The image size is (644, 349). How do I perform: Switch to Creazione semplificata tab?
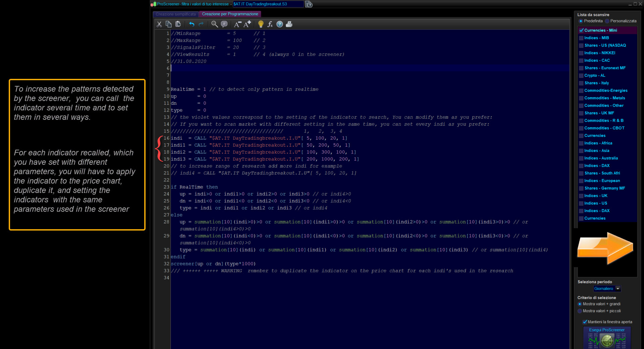pyautogui.click(x=175, y=14)
